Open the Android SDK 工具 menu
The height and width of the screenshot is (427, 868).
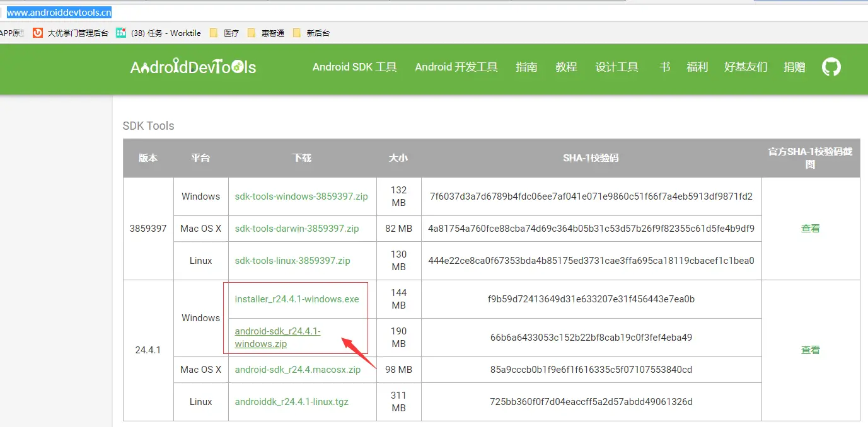(x=355, y=67)
